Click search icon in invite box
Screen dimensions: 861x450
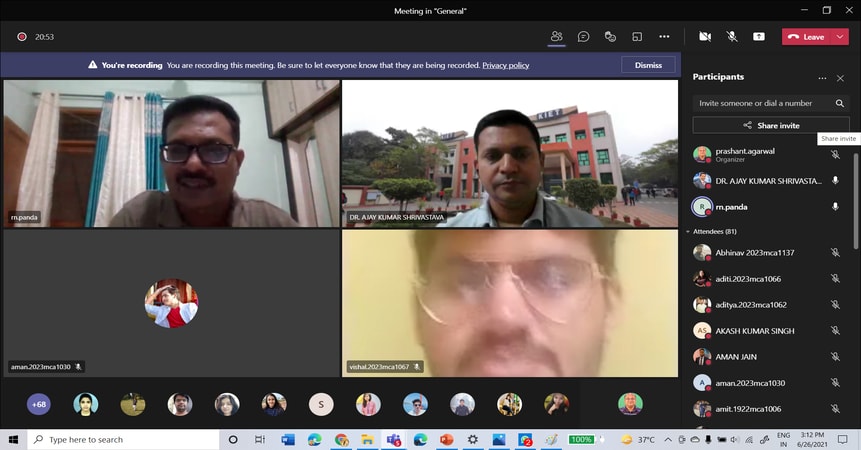coord(840,103)
